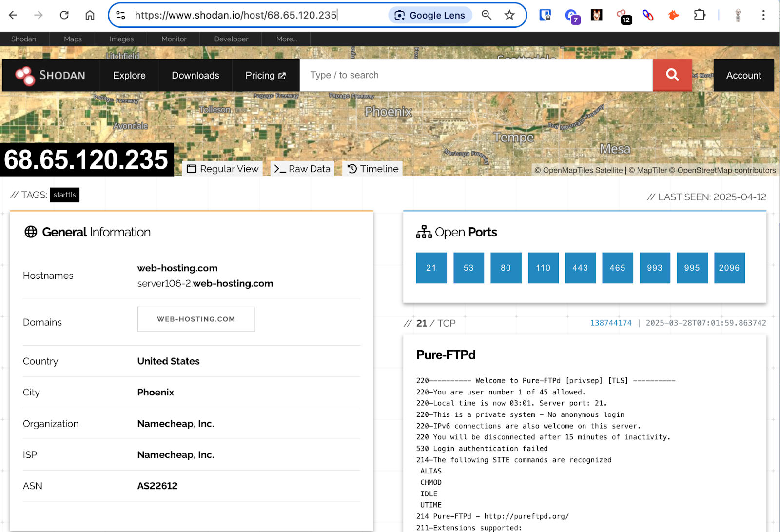Click the network icon beside Open Ports

pos(424,232)
